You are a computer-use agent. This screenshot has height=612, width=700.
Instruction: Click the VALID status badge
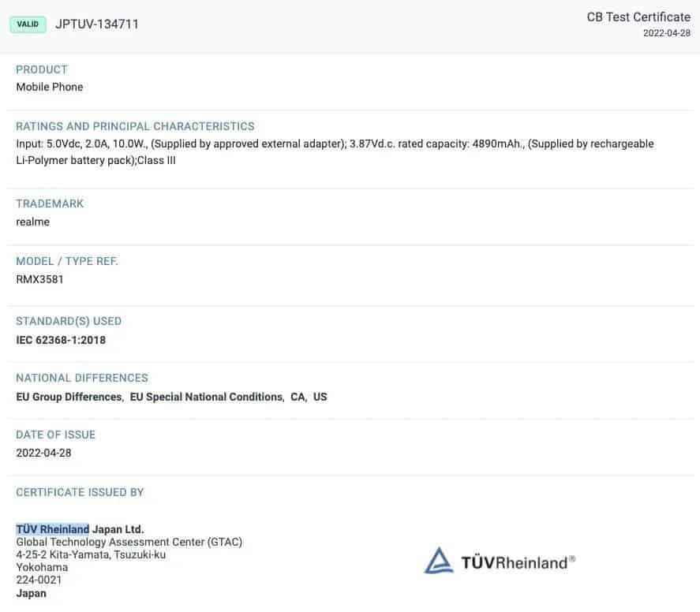(x=28, y=24)
